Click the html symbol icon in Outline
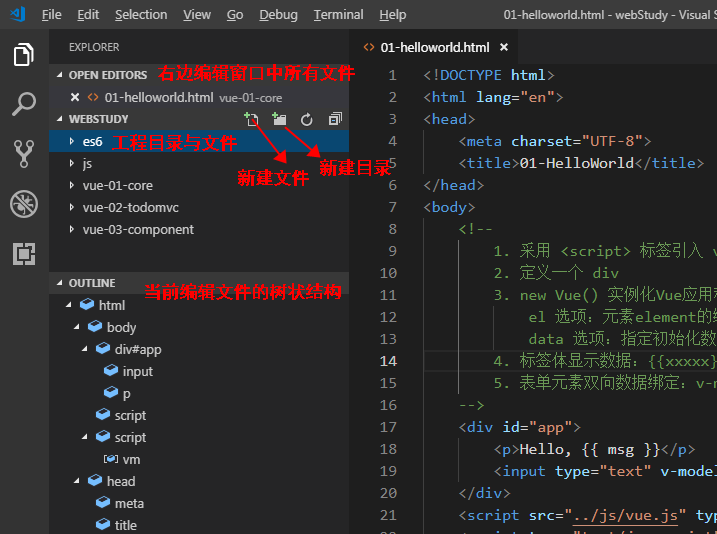This screenshot has width=717, height=534. pos(87,304)
